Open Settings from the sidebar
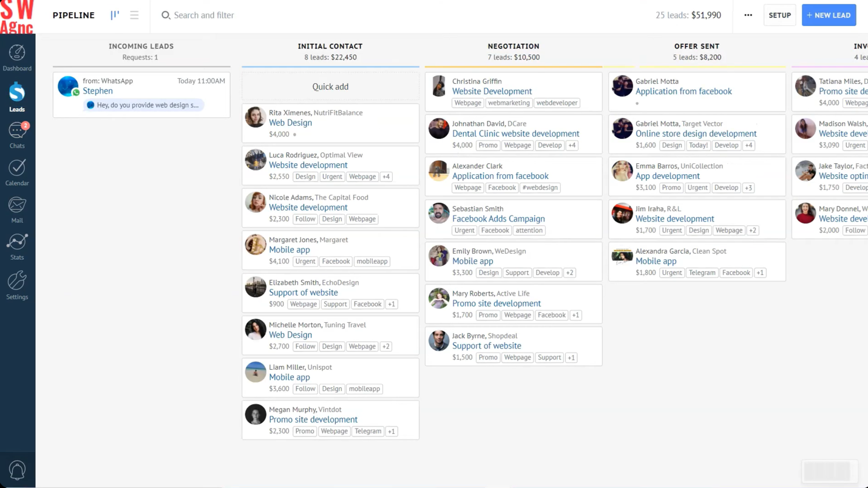Viewport: 868px width, 488px height. (17, 285)
